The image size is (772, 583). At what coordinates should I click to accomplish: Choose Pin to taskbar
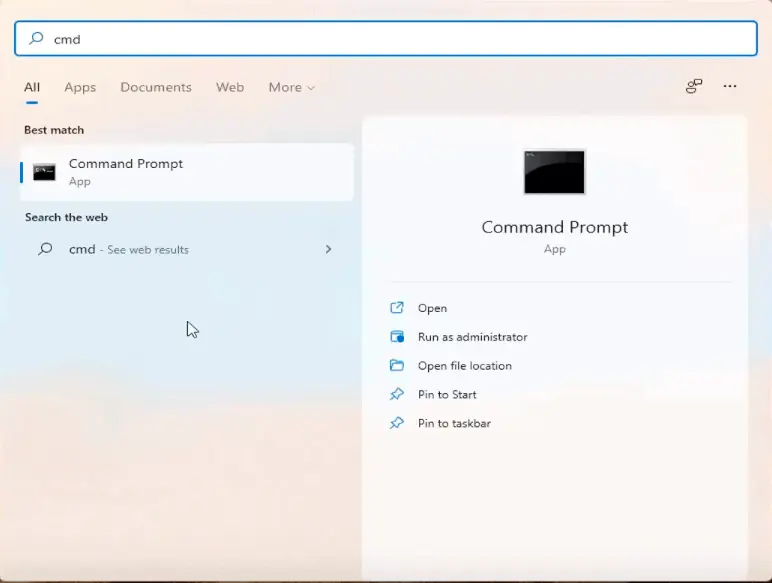point(454,423)
